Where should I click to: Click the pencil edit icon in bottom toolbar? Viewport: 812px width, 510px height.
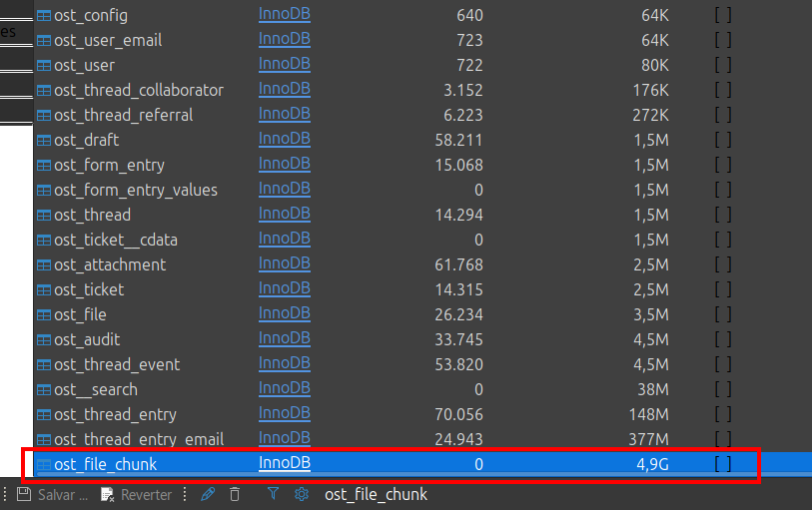[x=208, y=494]
